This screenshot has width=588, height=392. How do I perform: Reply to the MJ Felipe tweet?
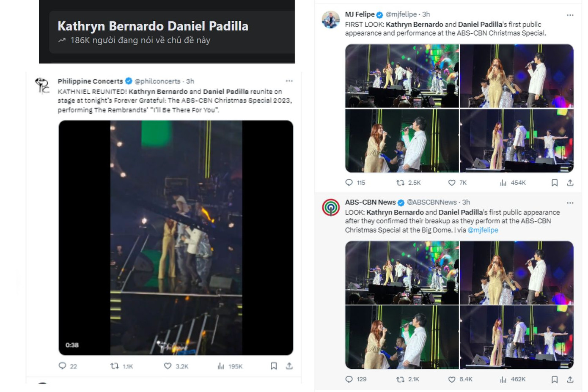coord(349,183)
